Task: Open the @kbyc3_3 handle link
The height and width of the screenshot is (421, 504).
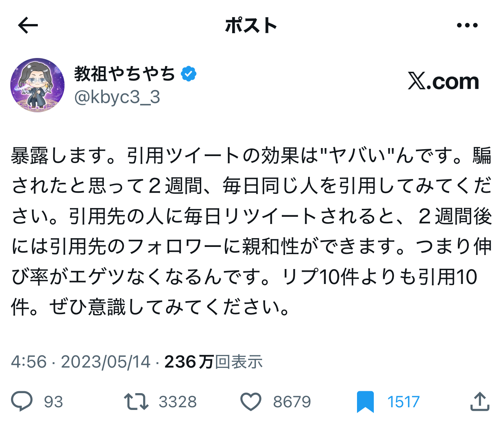Action: click(x=117, y=97)
